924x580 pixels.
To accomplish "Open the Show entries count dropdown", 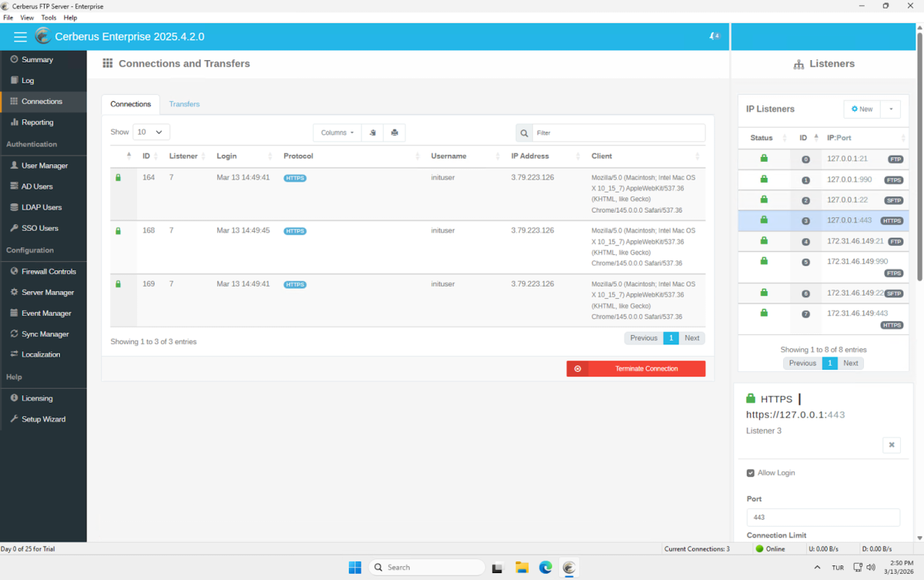I will [151, 132].
